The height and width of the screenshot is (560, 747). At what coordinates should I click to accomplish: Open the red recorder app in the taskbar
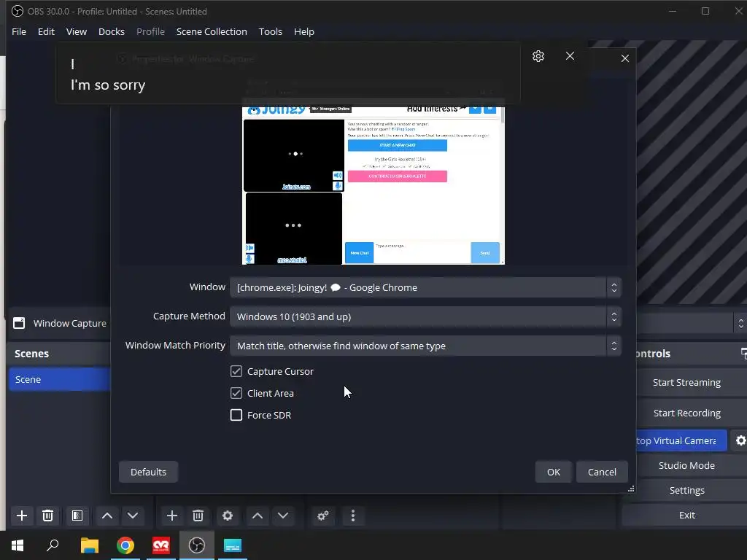click(161, 545)
